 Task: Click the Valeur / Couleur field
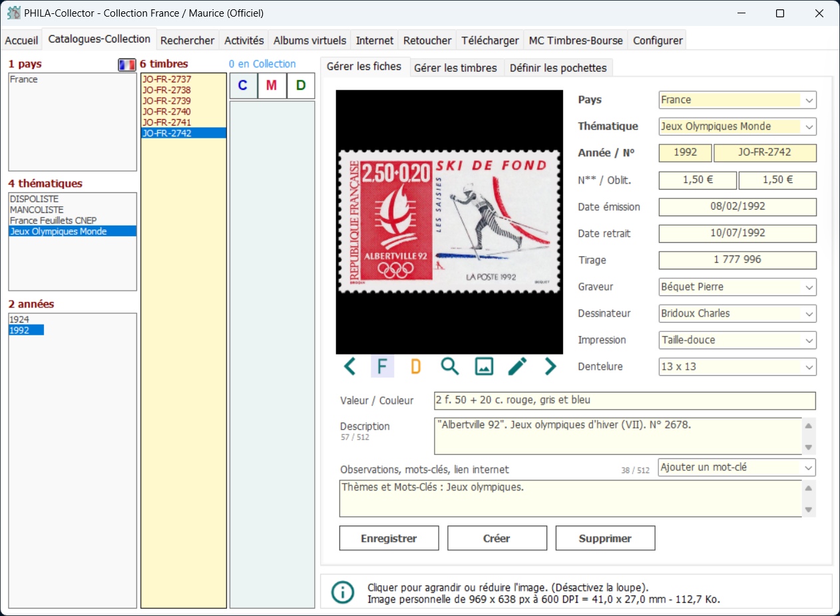(x=624, y=400)
